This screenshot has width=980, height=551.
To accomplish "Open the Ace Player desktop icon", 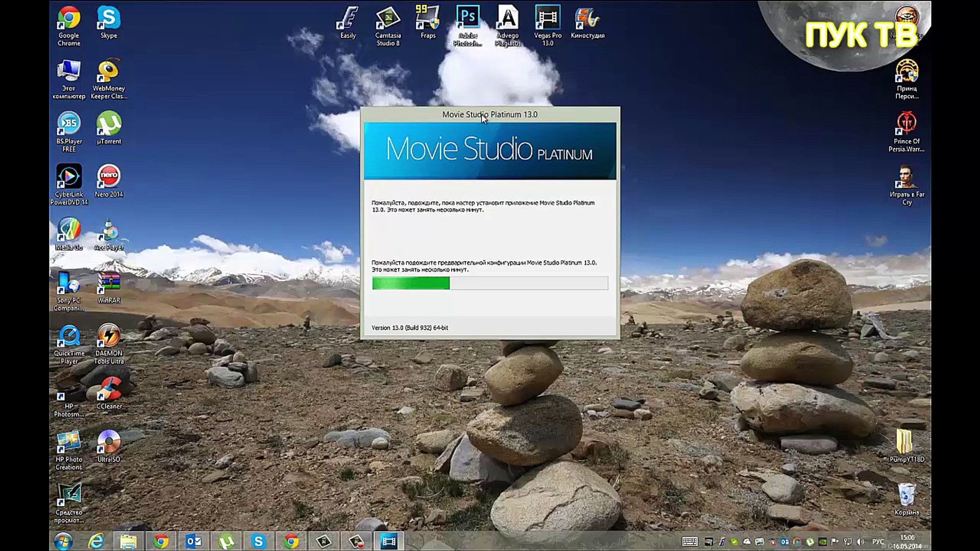I will pyautogui.click(x=109, y=235).
